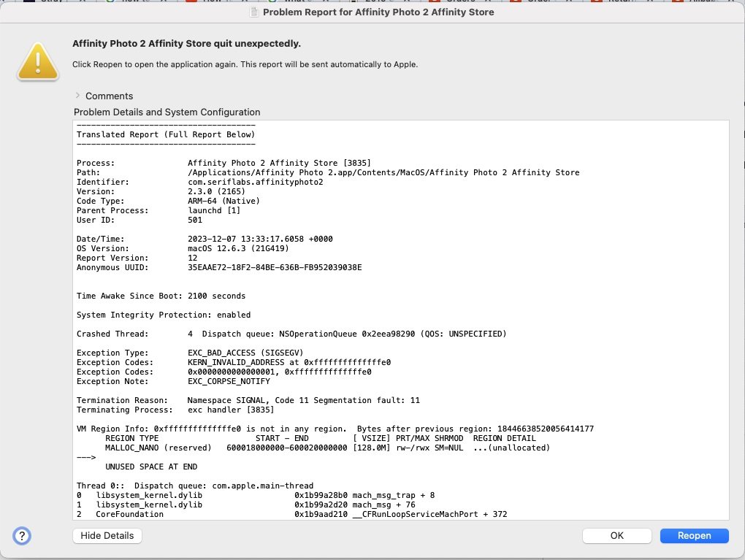The width and height of the screenshot is (745, 560).
Task: Click the mach_msg + 76 stack frame
Action: pos(245,505)
